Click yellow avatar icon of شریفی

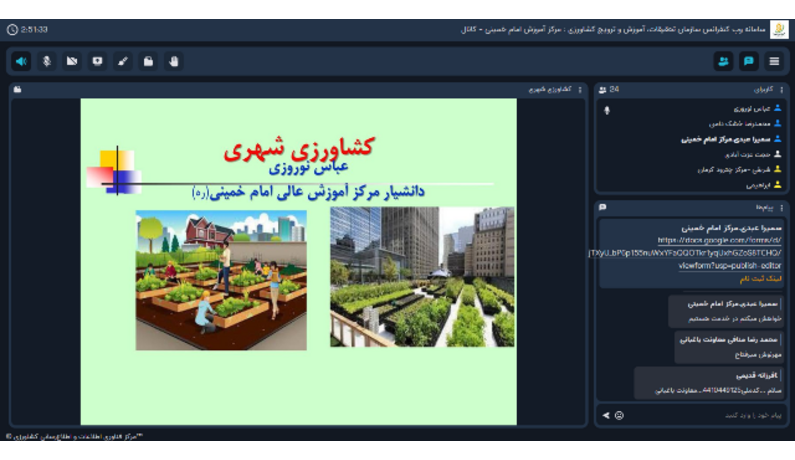[x=777, y=169]
